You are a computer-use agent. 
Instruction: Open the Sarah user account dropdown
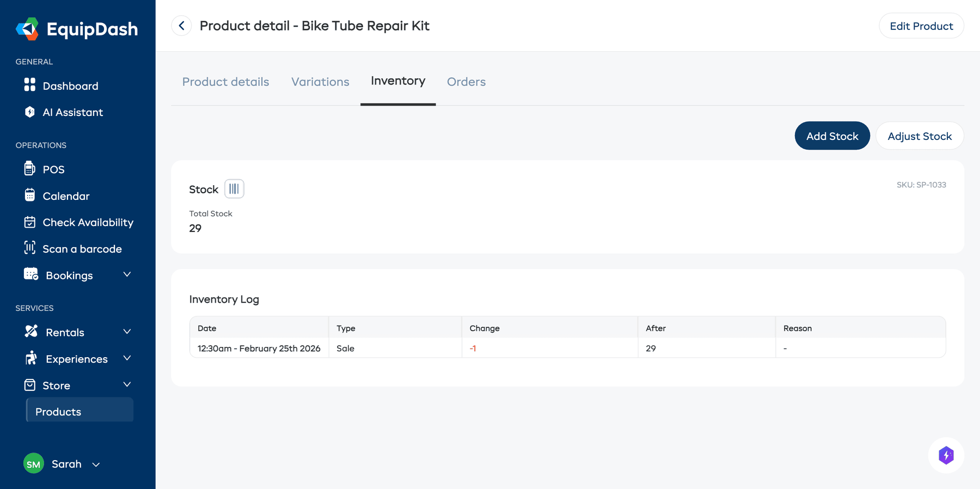[96, 464]
